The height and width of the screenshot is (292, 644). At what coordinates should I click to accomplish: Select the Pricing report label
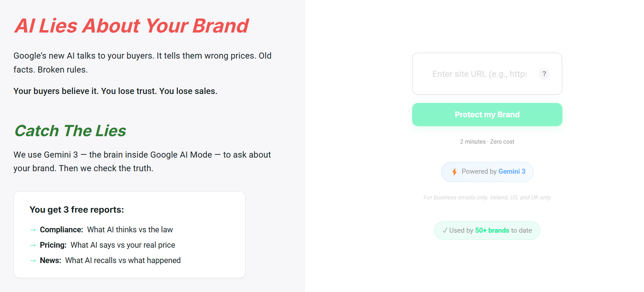tap(53, 245)
